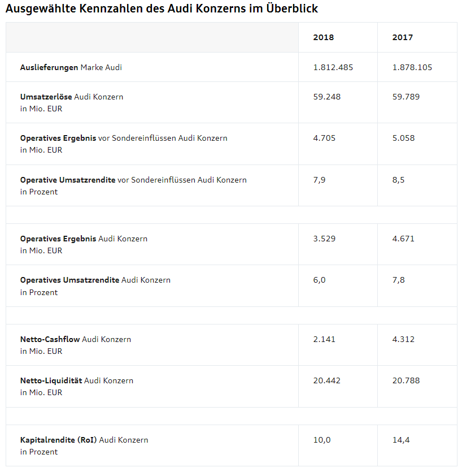Image resolution: width=462 pixels, height=476 pixels.
Task: Select the 2017 column header
Action: point(403,37)
